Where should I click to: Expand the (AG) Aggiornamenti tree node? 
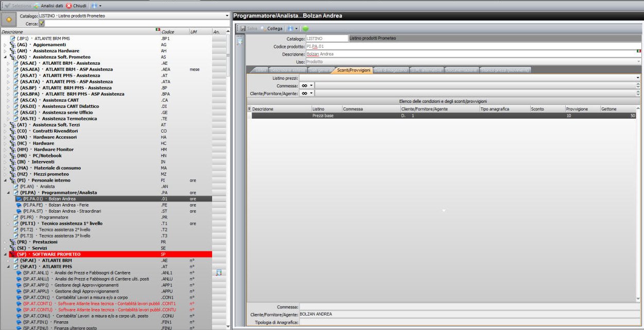(x=5, y=45)
